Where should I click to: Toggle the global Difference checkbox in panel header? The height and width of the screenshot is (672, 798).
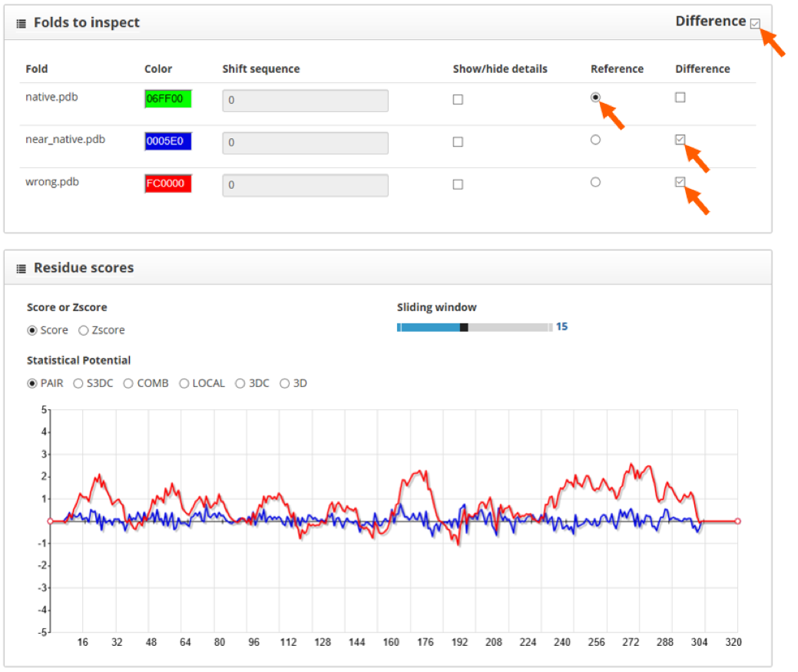click(x=755, y=23)
